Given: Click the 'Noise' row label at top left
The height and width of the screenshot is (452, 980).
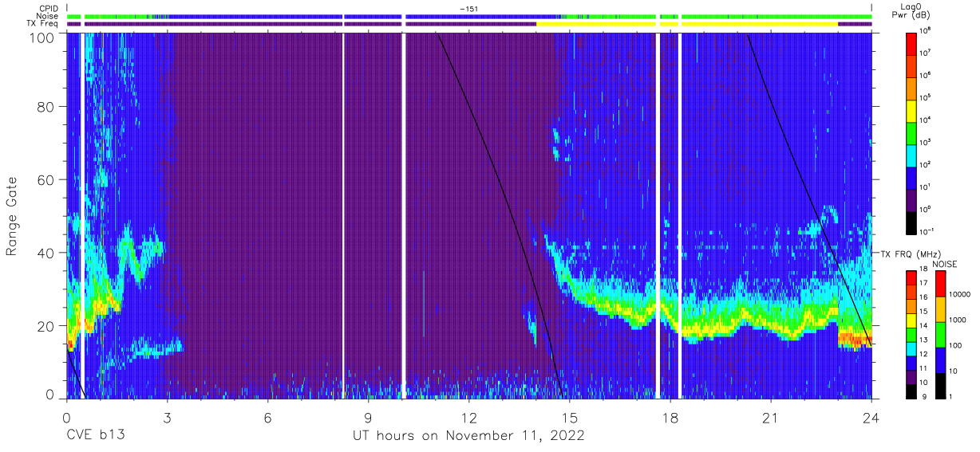Looking at the screenshot, I should pos(47,16).
